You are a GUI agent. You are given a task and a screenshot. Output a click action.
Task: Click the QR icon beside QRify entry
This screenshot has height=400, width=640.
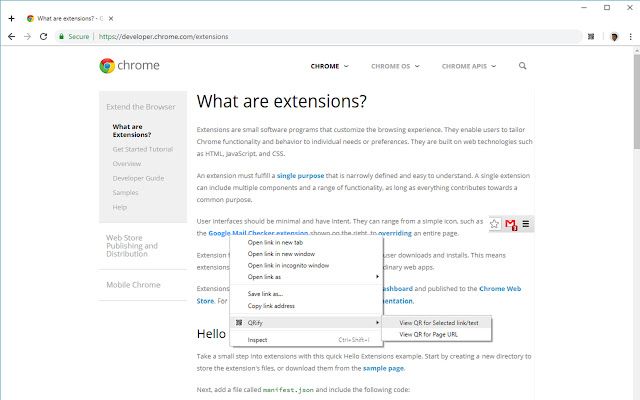point(239,322)
